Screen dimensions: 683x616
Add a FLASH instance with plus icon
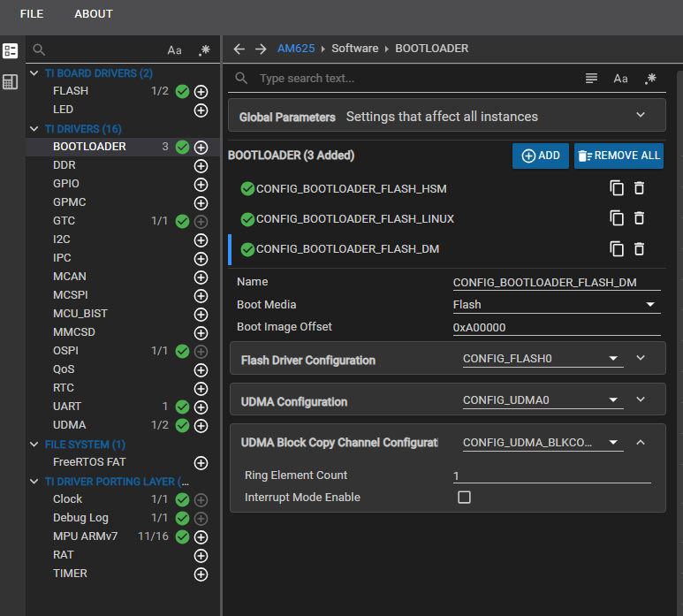pos(201,92)
